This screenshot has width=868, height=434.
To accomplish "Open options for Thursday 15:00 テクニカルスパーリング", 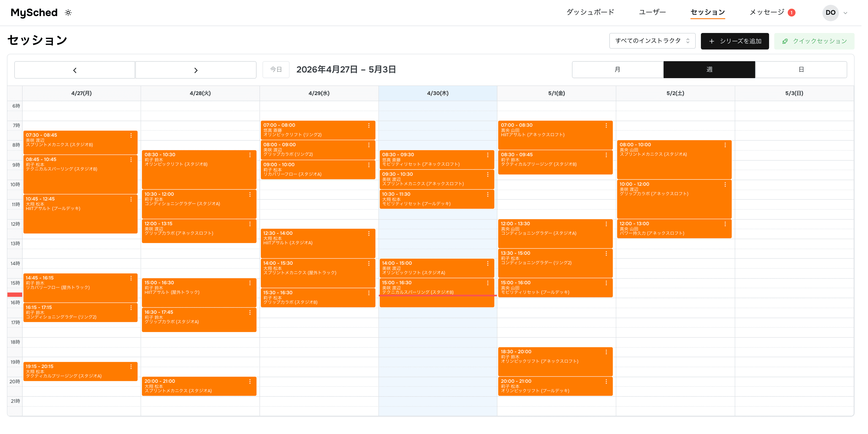I will 488,283.
